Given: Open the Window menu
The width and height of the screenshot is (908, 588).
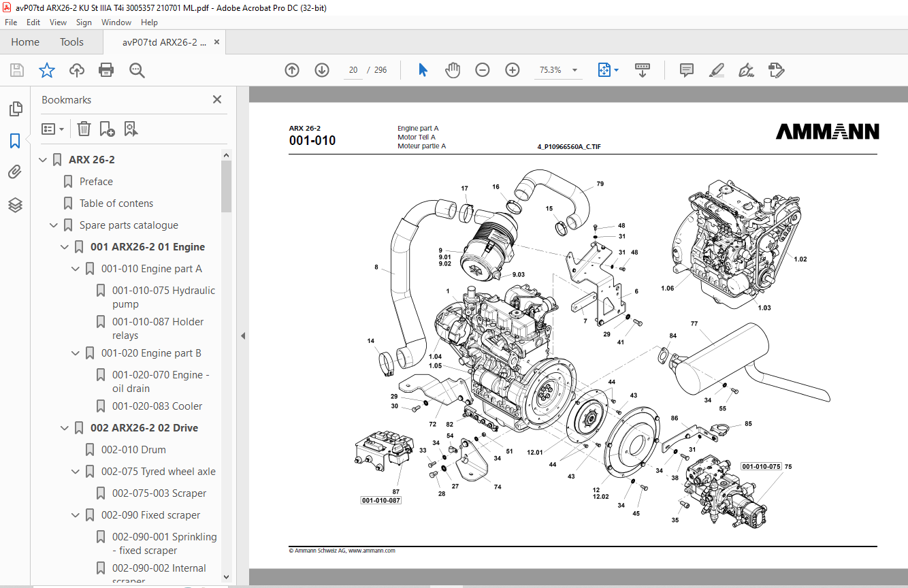Looking at the screenshot, I should tap(116, 22).
